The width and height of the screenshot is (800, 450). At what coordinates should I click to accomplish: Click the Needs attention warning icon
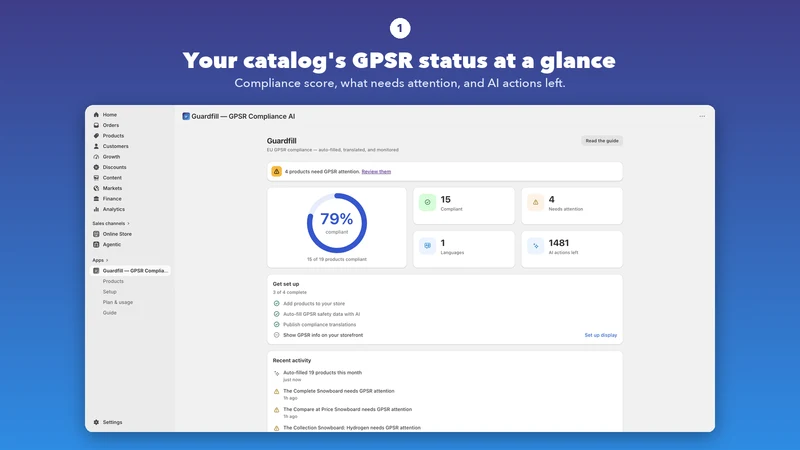click(x=535, y=203)
